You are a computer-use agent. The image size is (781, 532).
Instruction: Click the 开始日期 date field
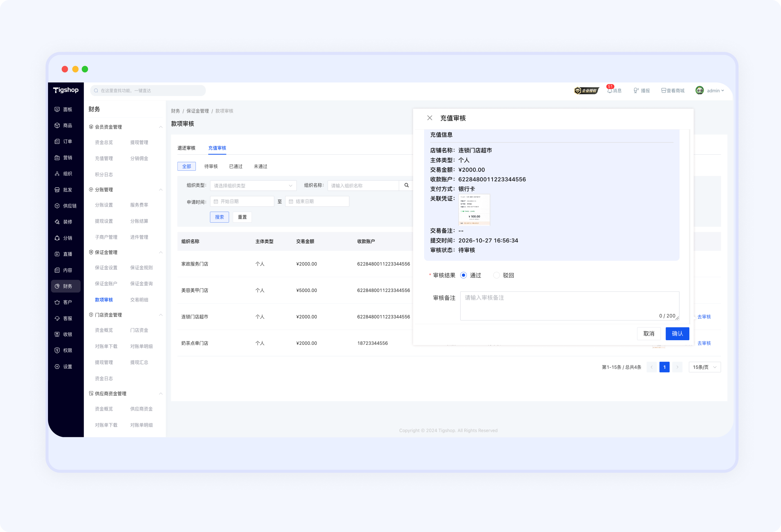[x=242, y=201]
